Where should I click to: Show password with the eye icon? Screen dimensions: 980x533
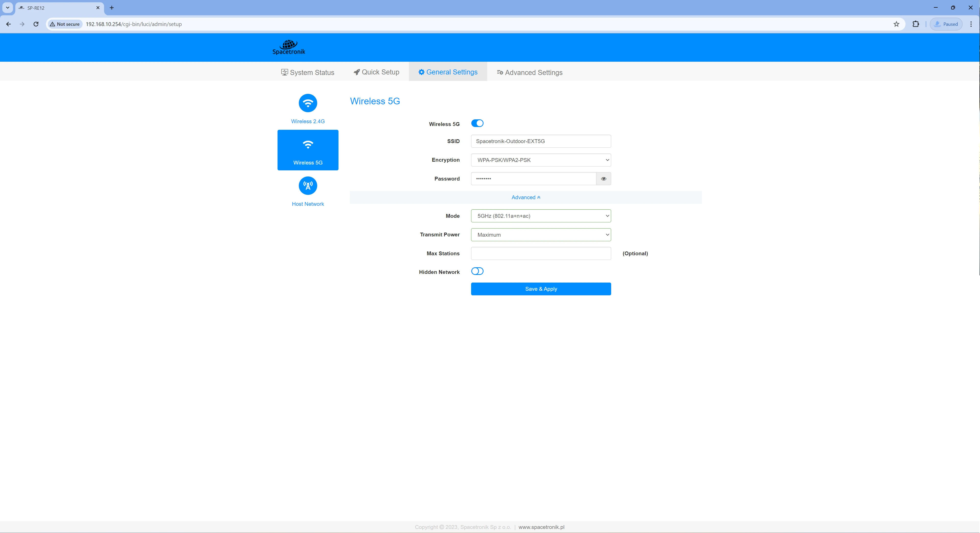[603, 179]
